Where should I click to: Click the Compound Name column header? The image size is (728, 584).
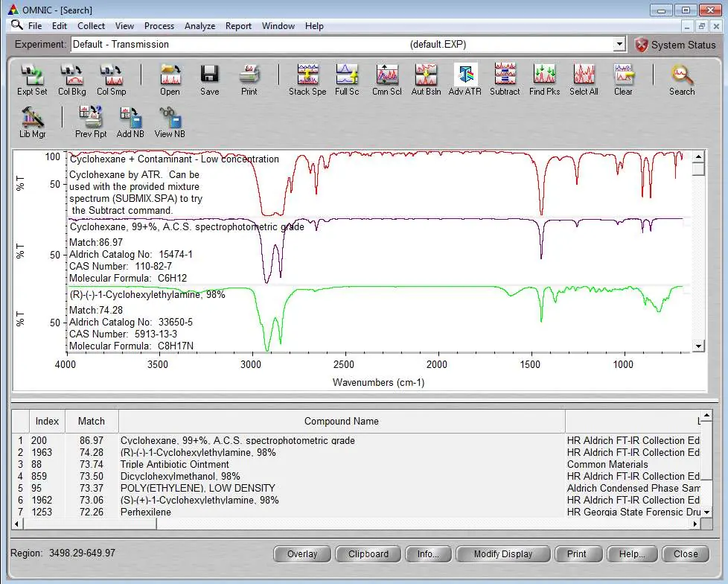pos(342,422)
